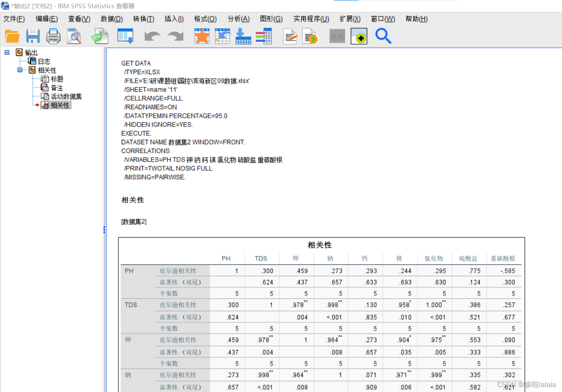The width and height of the screenshot is (562, 392).
Task: Open the 标题 item in the sidebar
Action: (57, 78)
